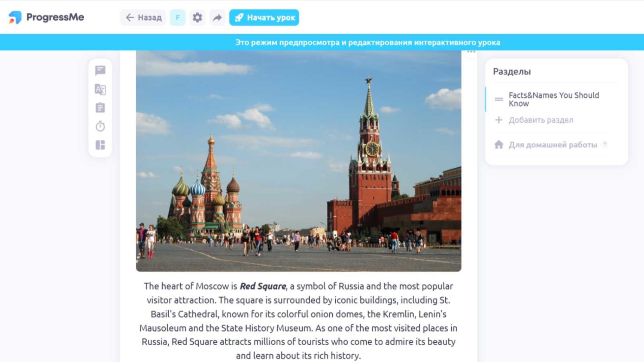Go back with the Назад button
Viewport: 644px width, 362px height.
[143, 18]
